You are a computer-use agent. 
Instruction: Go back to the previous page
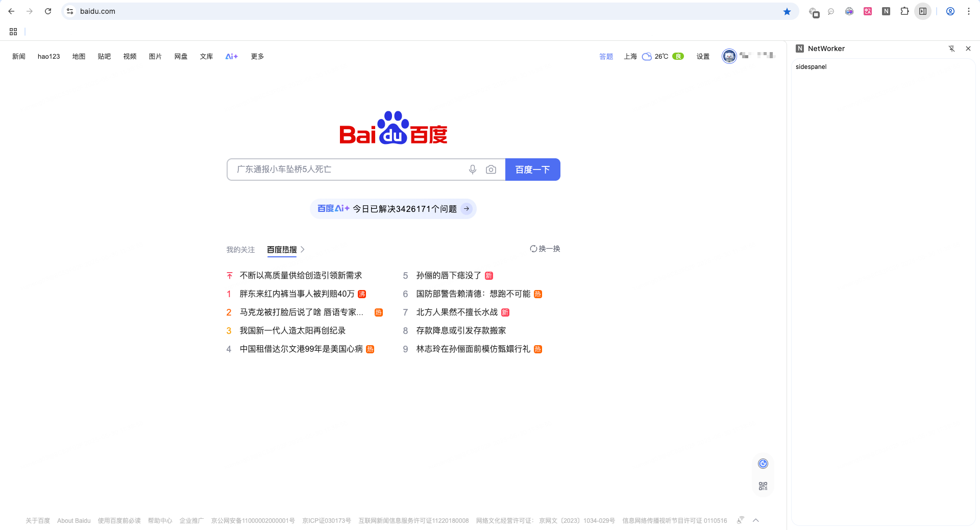[x=11, y=11]
